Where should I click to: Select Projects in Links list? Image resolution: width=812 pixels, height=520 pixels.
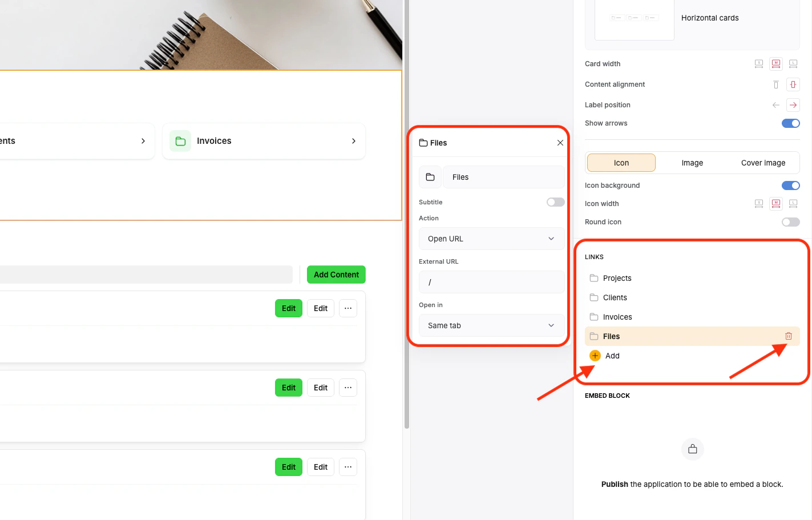pos(692,278)
